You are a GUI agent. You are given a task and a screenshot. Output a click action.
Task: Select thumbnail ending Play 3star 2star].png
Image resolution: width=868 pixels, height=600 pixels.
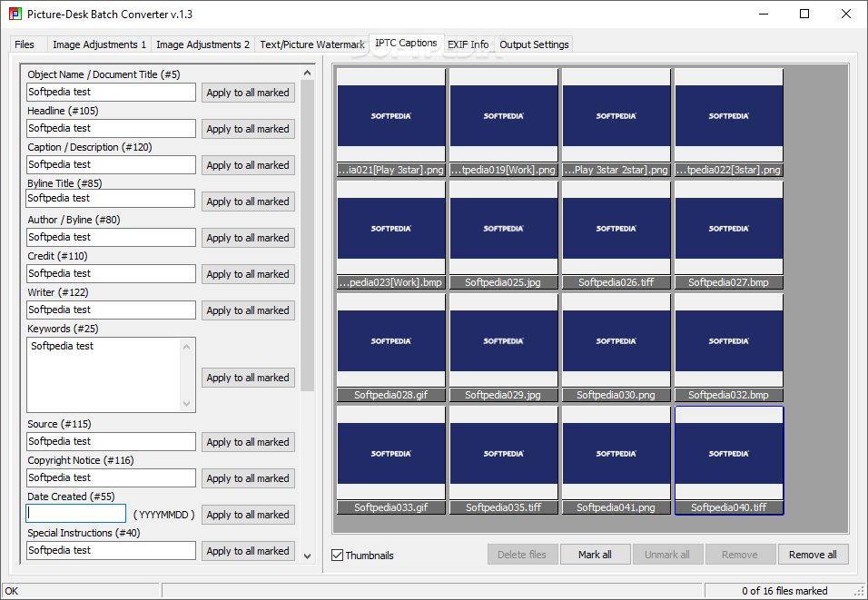(616, 123)
